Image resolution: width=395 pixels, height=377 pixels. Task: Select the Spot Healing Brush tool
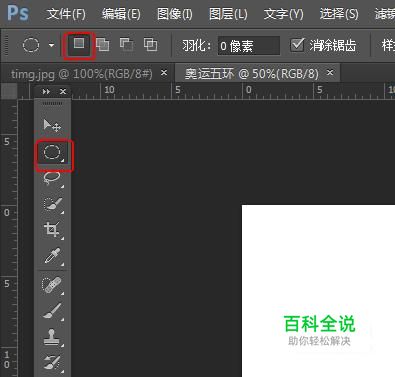coord(52,285)
